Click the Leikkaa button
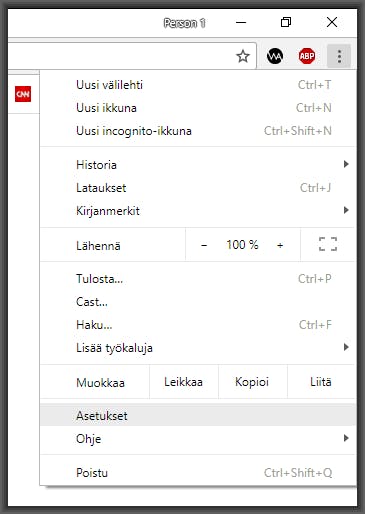Viewport: 365px width, 514px height. [x=184, y=382]
